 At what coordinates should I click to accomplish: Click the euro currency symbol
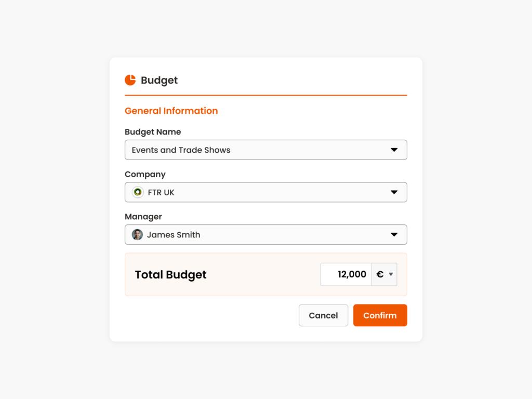point(380,274)
